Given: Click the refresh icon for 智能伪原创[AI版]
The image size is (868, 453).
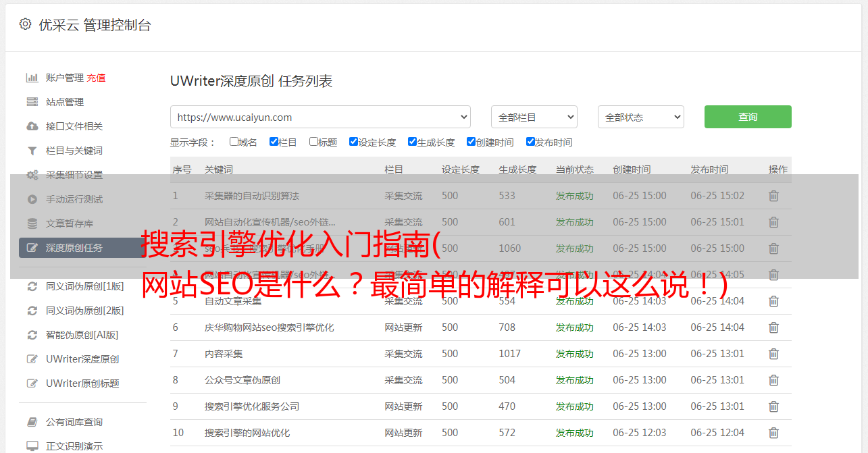Looking at the screenshot, I should point(32,335).
